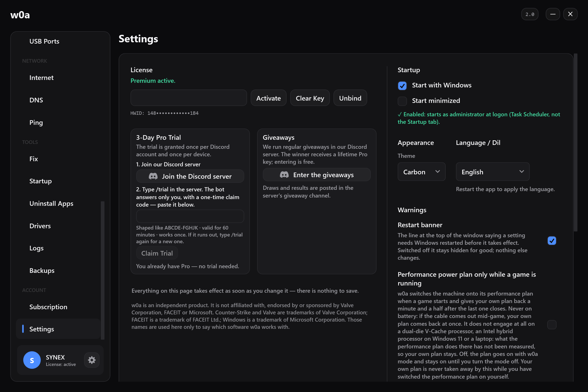Open Uninstall Apps page
This screenshot has height=392, width=588.
[x=58, y=203]
